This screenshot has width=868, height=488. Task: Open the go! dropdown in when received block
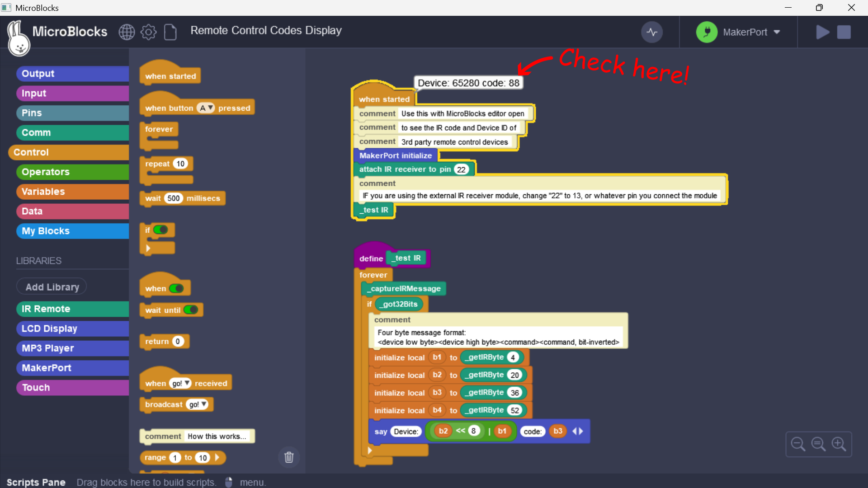(180, 383)
